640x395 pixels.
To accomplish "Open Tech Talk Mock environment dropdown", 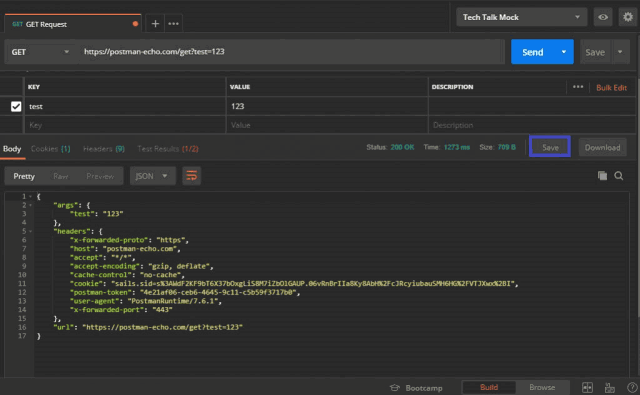I will (521, 17).
